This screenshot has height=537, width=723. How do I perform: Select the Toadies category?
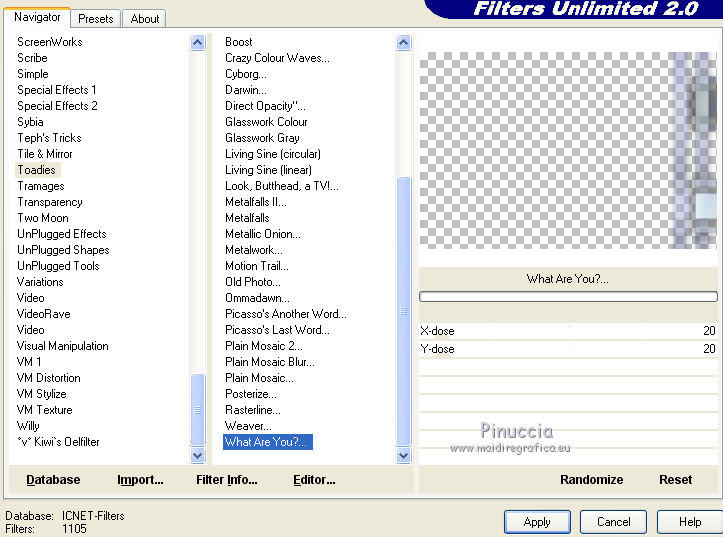pos(36,170)
